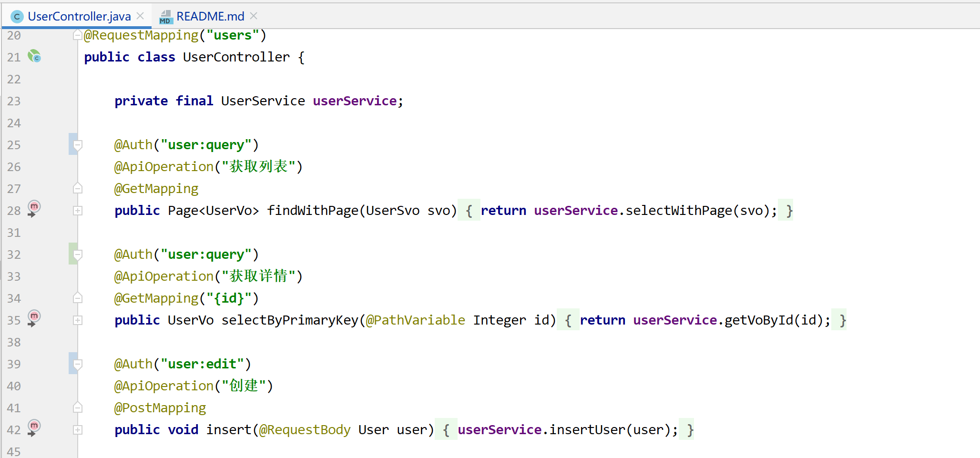Collapse the fold marker at @RequestMapping line 20
Screen dimensions: 980x458
(x=77, y=36)
